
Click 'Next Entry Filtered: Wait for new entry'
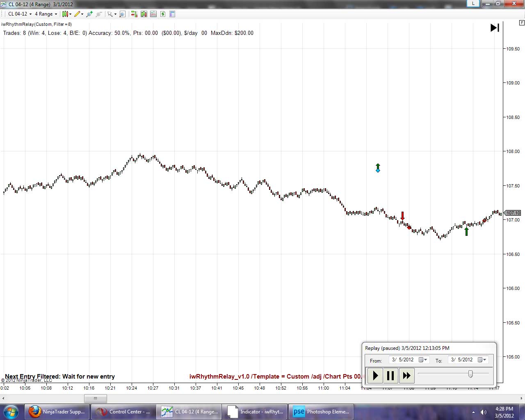(60, 377)
